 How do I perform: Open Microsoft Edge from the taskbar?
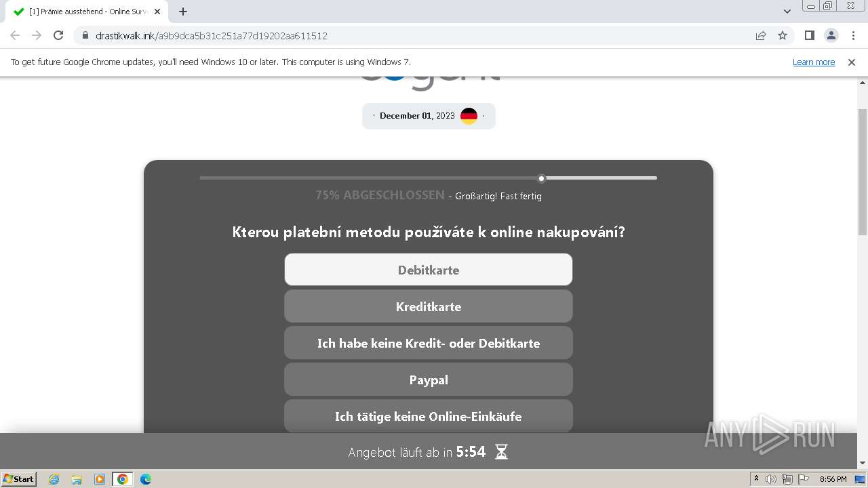pos(146,479)
